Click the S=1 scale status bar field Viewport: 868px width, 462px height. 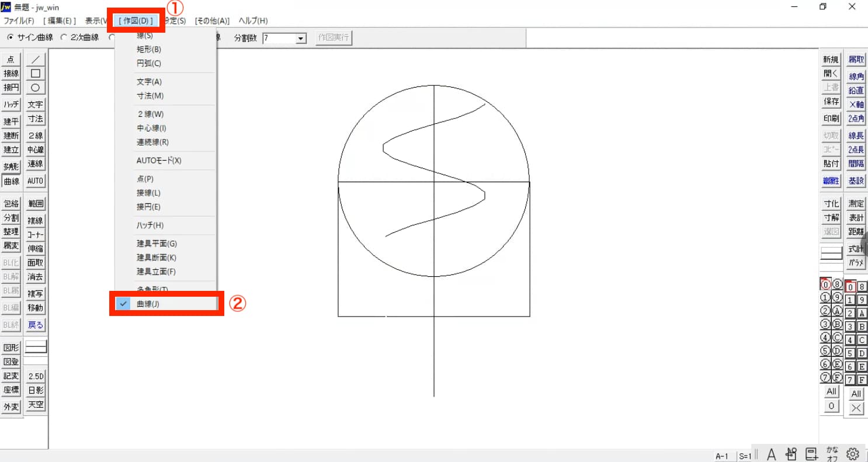pyautogui.click(x=745, y=457)
